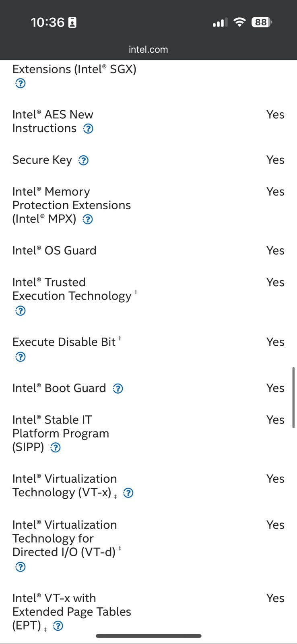Click the Boot Guard question mark icon
This screenshot has height=644, width=297.
[x=118, y=389]
